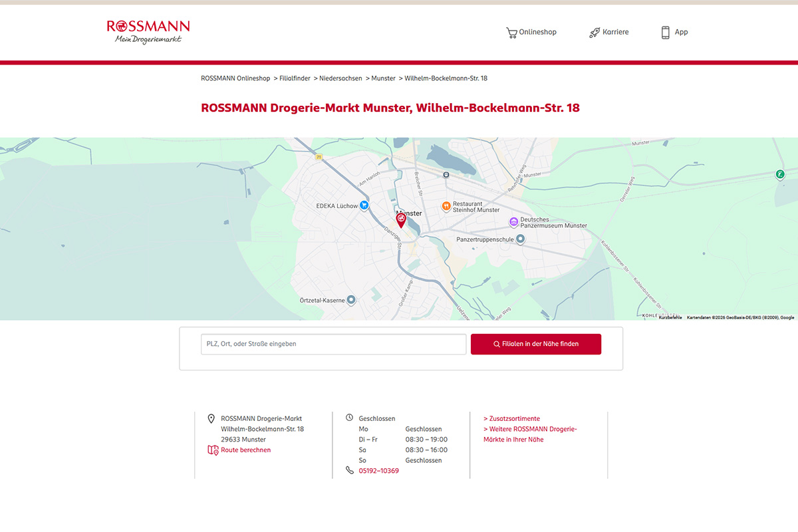Click the Kartendaten copyright text
Image resolution: width=798 pixels, height=532 pixels.
coord(741,317)
